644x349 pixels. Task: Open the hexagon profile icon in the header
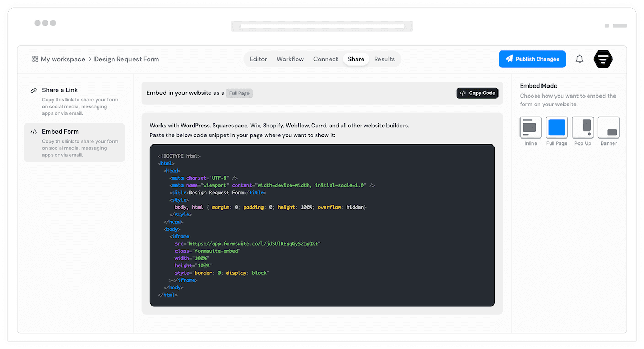pos(603,59)
